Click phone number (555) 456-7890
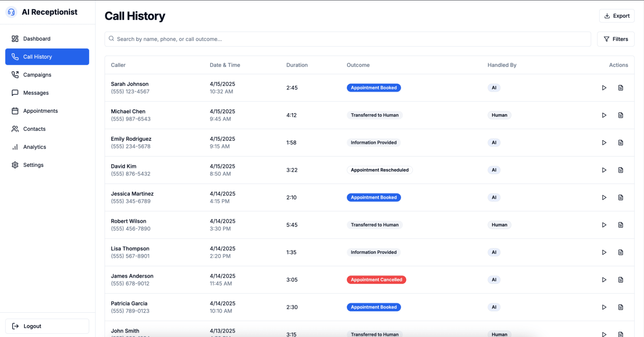 click(131, 229)
